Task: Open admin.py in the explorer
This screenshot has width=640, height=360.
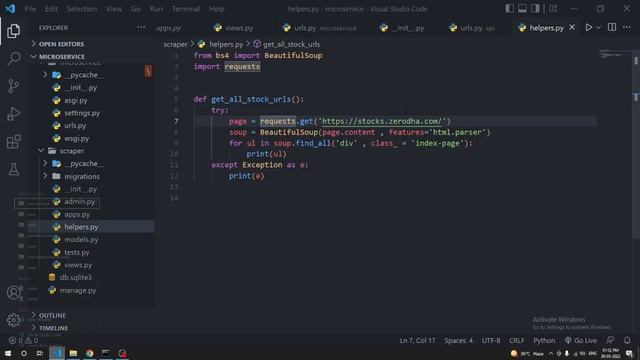Action: click(80, 202)
